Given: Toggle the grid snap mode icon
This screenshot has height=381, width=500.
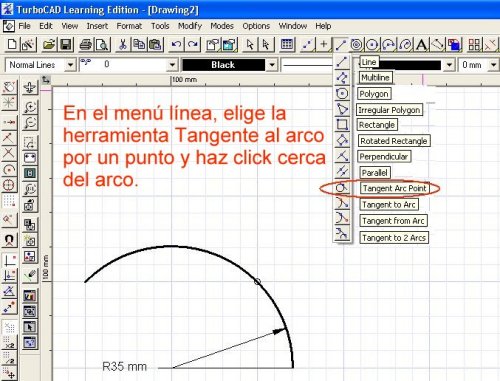Looking at the screenshot, I should click(x=9, y=201).
